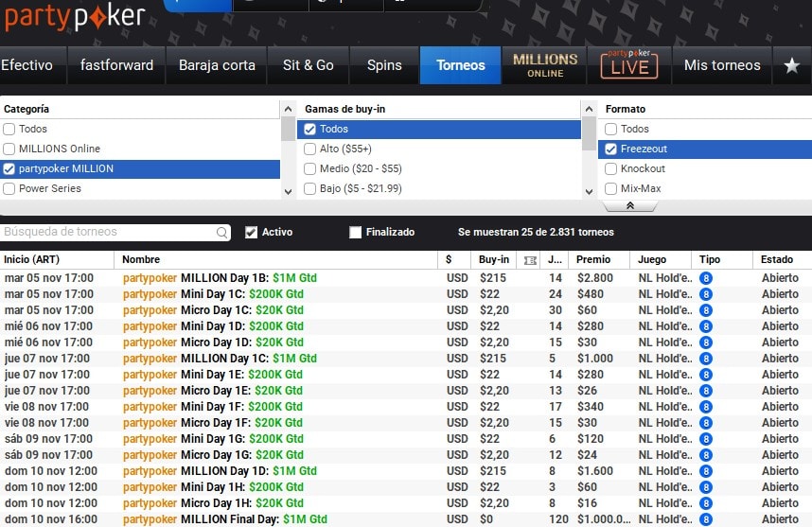Click the Categoría list scrollbar thumb
Image resolution: width=812 pixels, height=527 pixels.
(x=288, y=129)
